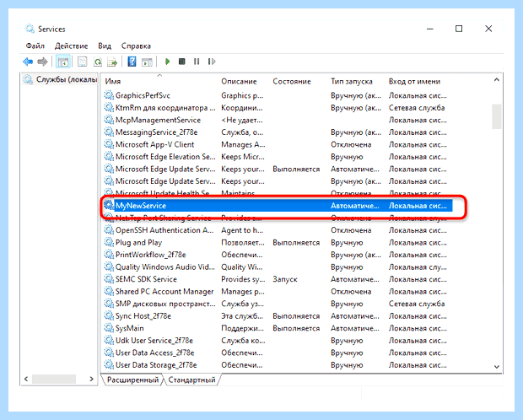Click Сетевая служба cell in KtmRm row
This screenshot has height=420, width=523.
click(417, 108)
